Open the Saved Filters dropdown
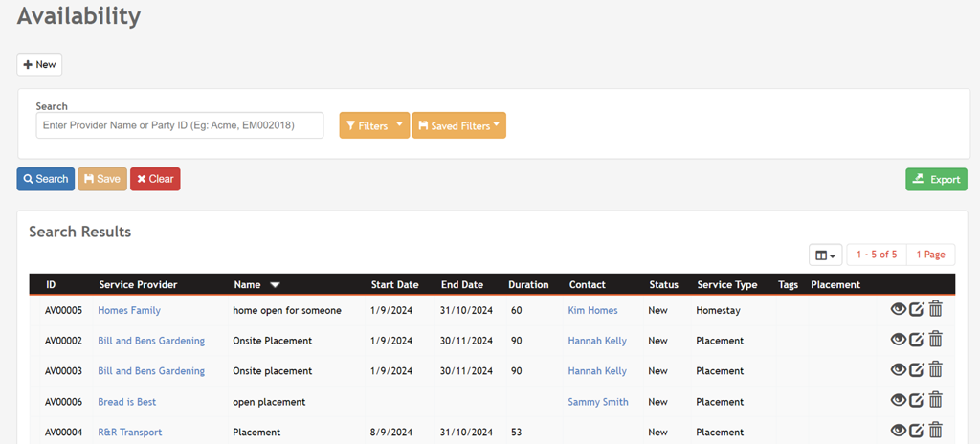Image resolution: width=980 pixels, height=444 pixels. click(459, 125)
